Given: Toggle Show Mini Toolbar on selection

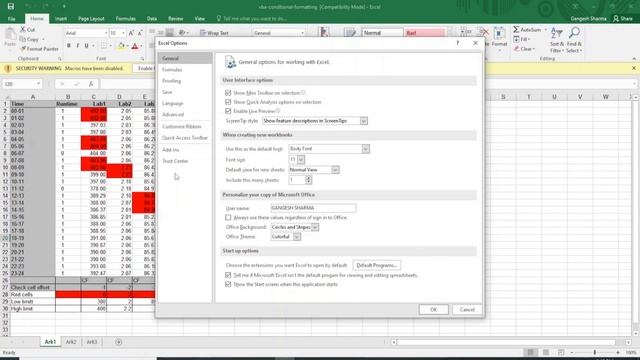Looking at the screenshot, I should (x=228, y=93).
